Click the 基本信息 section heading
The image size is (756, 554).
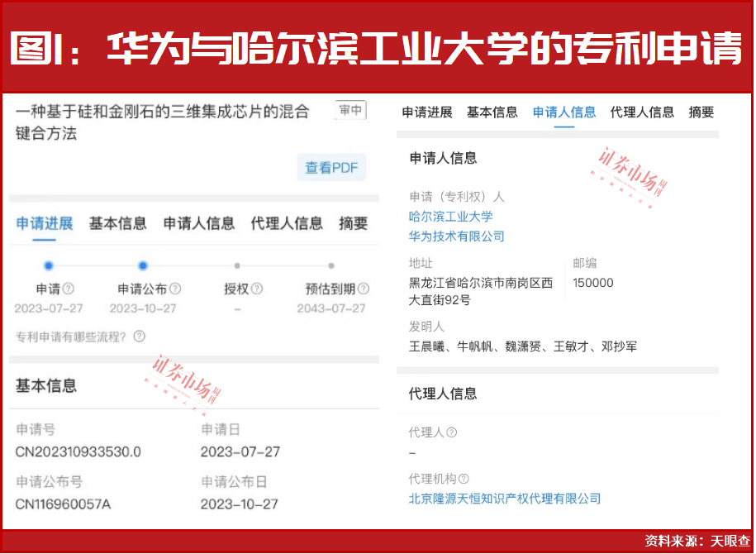(x=46, y=385)
